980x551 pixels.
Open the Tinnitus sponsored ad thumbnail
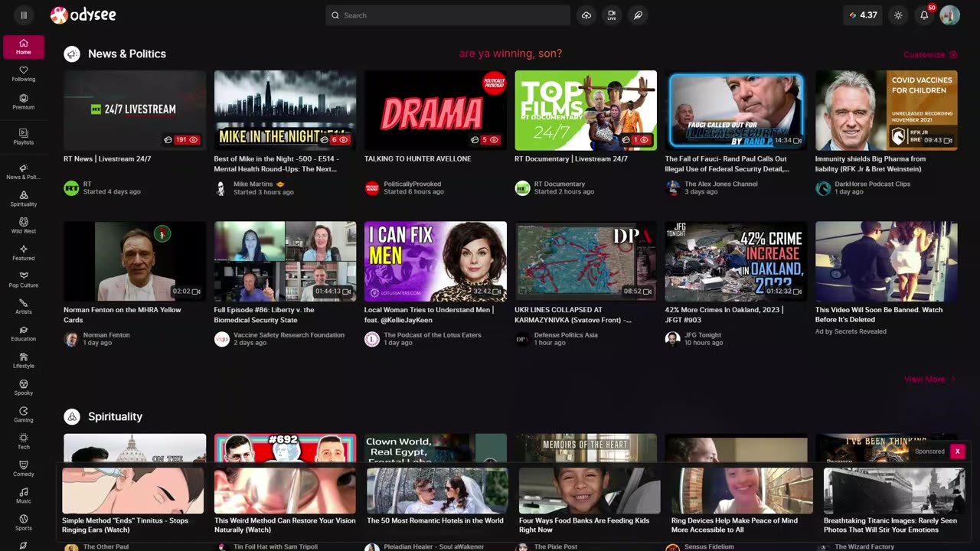click(x=133, y=491)
